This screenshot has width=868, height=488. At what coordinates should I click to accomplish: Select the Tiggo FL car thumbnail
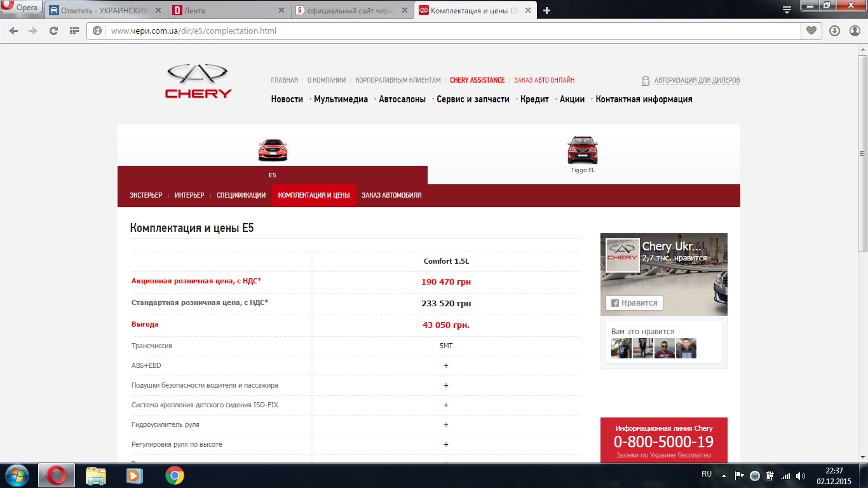583,150
